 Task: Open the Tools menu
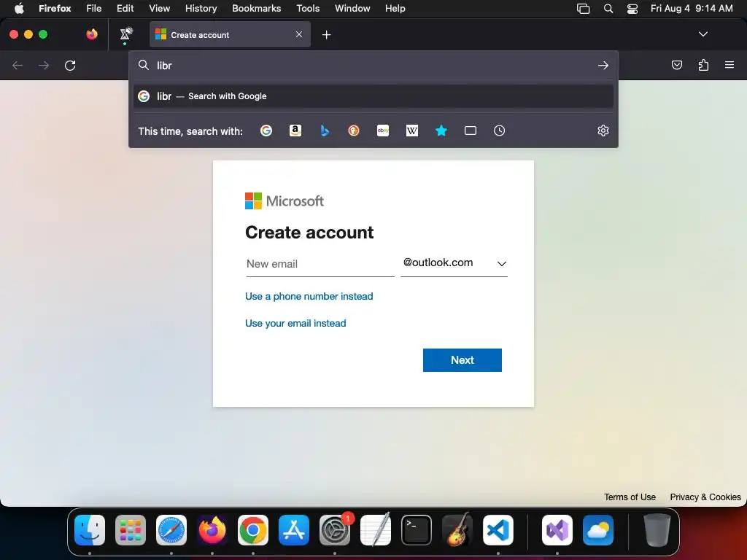coord(308,8)
